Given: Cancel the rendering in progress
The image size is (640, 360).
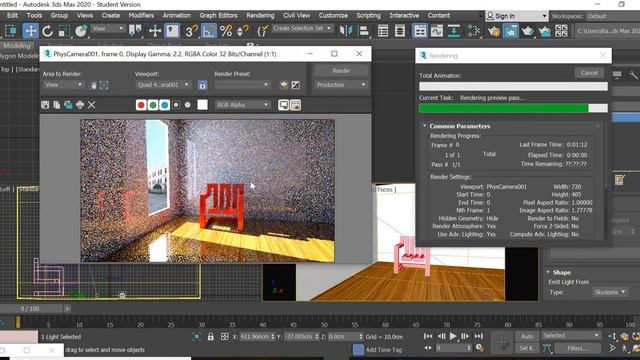Looking at the screenshot, I should 589,73.
